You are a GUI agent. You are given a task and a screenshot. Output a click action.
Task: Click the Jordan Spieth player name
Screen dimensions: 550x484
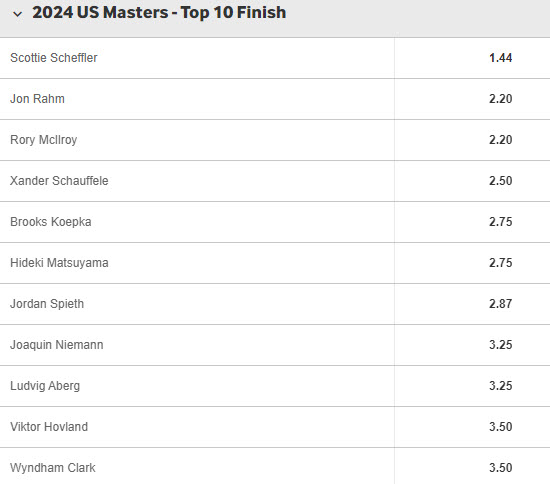tap(47, 304)
